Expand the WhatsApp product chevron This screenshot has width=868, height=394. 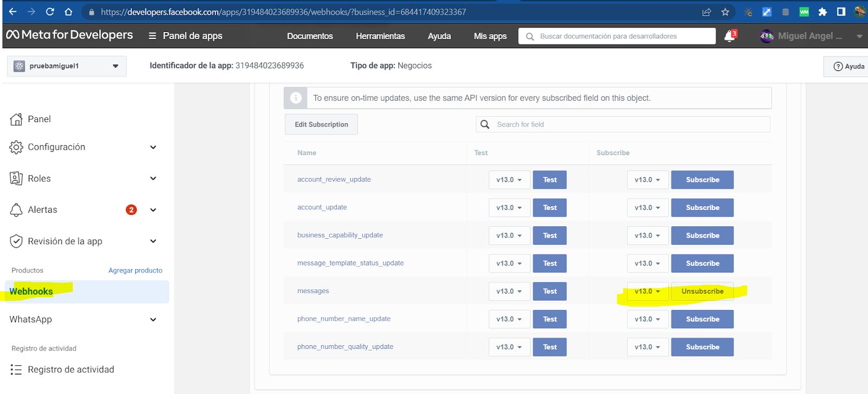[x=153, y=320]
